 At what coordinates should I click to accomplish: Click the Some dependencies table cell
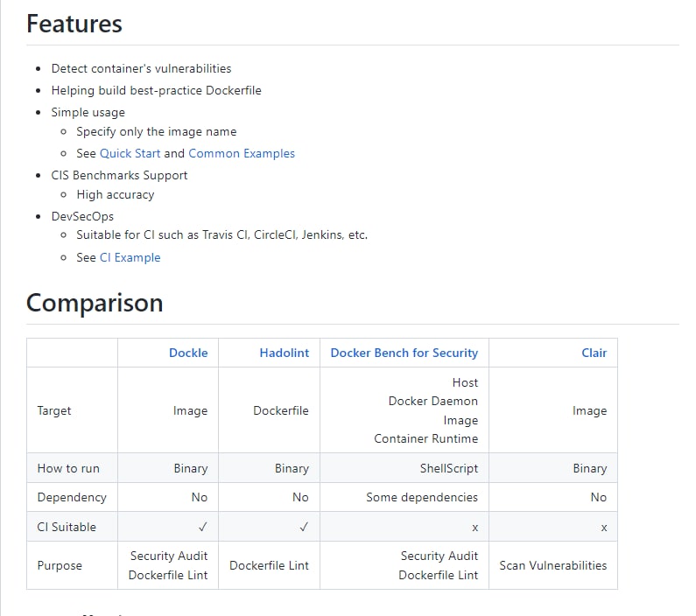422,497
